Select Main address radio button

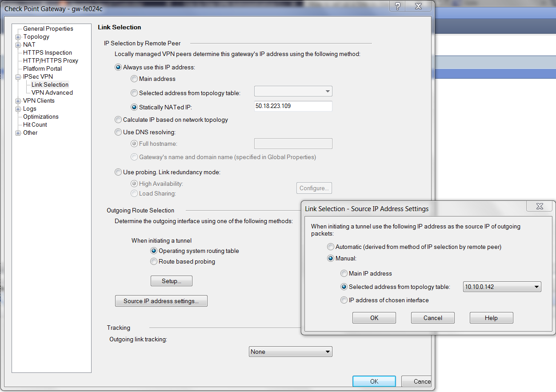[134, 79]
